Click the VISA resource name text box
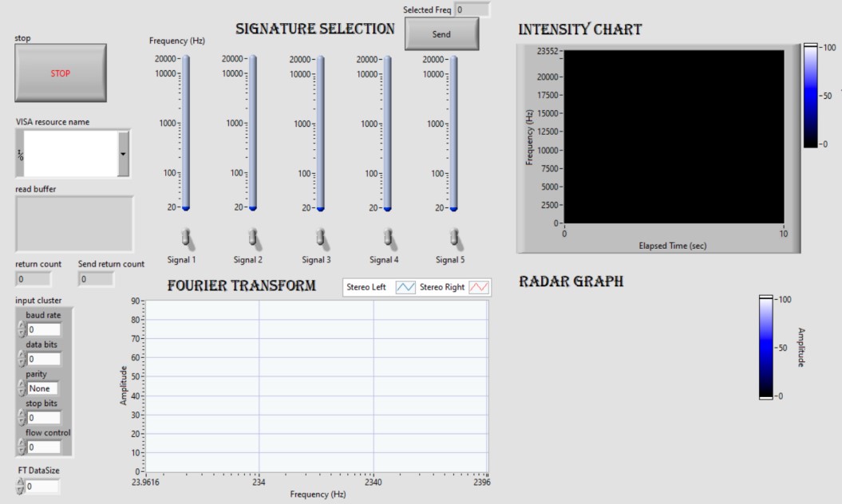This screenshot has height=504, width=842. point(70,154)
